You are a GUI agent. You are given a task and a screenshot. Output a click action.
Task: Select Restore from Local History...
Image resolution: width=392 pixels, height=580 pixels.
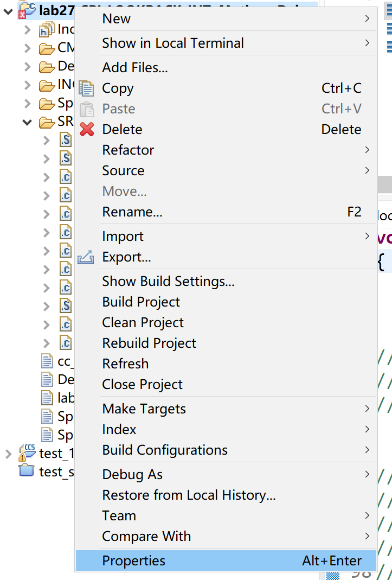[x=189, y=495]
